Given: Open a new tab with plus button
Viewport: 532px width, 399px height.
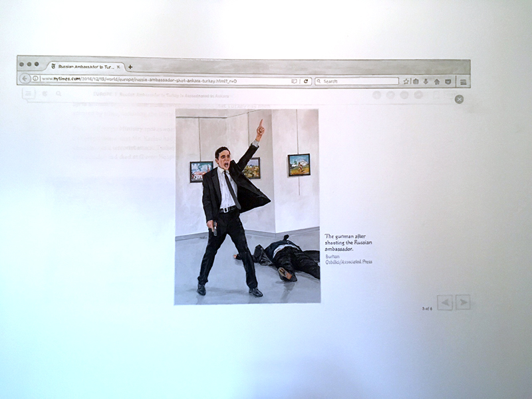Looking at the screenshot, I should [x=130, y=66].
